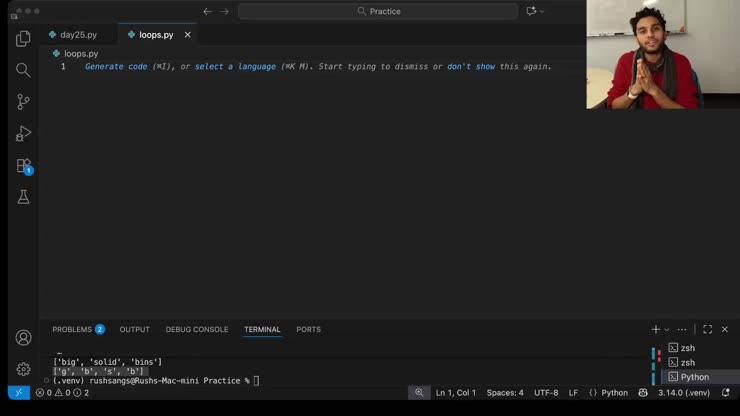Open the PORTS panel tab

point(309,330)
